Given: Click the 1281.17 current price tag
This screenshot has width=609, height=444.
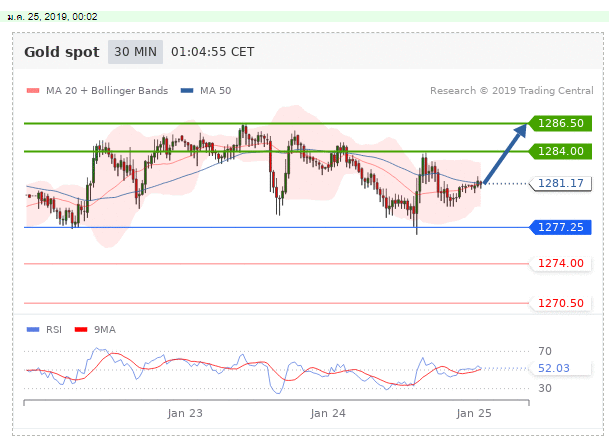Looking at the screenshot, I should pos(561,183).
